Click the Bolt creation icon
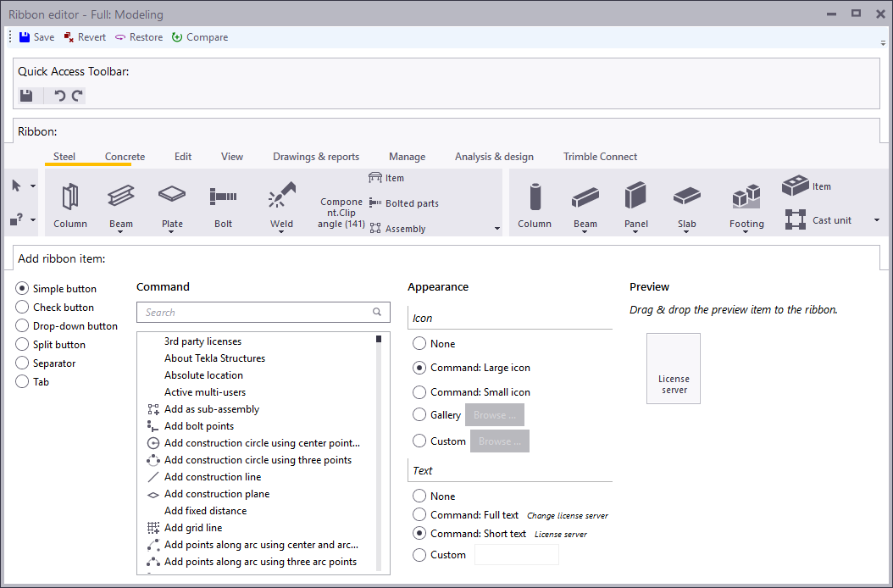 [x=223, y=197]
